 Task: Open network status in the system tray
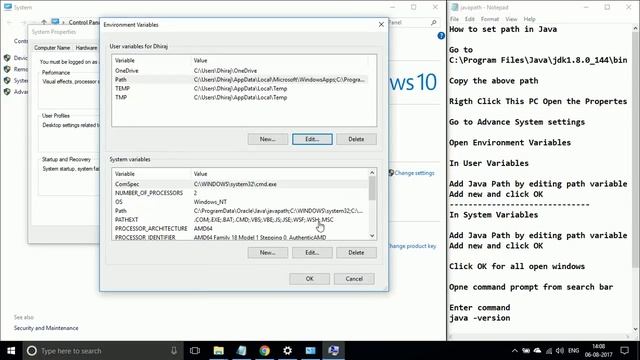pyautogui.click(x=549, y=351)
